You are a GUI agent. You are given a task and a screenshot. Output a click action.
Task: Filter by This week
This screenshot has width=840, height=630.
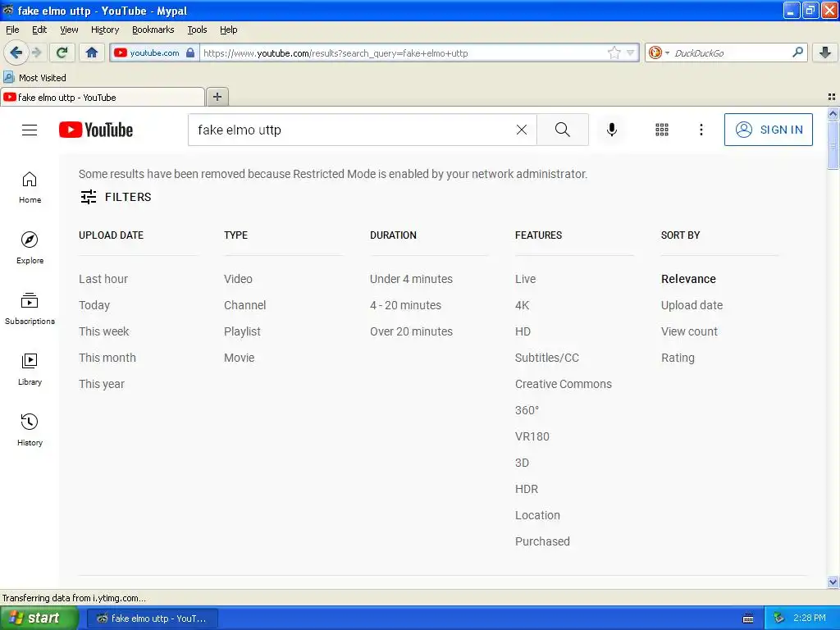coord(104,331)
